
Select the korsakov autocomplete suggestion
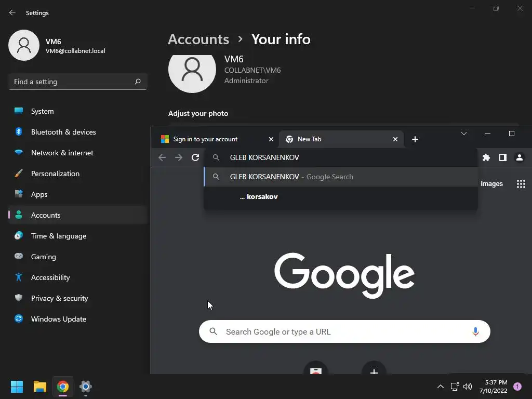[341, 196]
